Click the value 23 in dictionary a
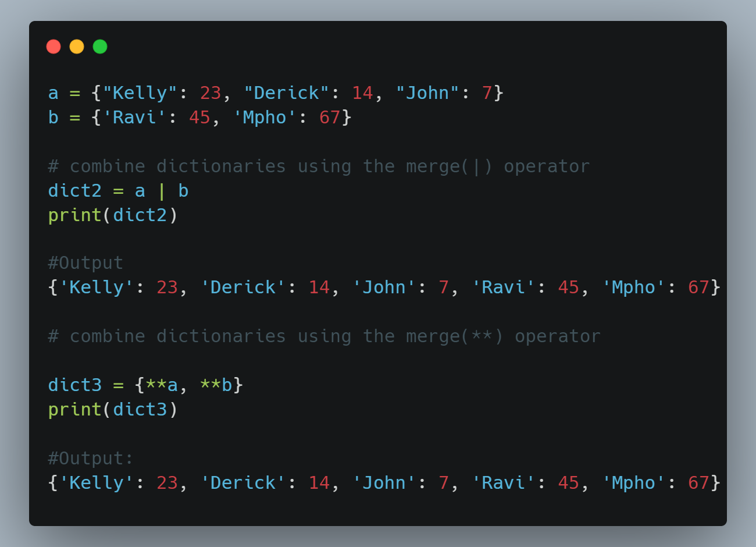756x547 pixels. pos(211,93)
